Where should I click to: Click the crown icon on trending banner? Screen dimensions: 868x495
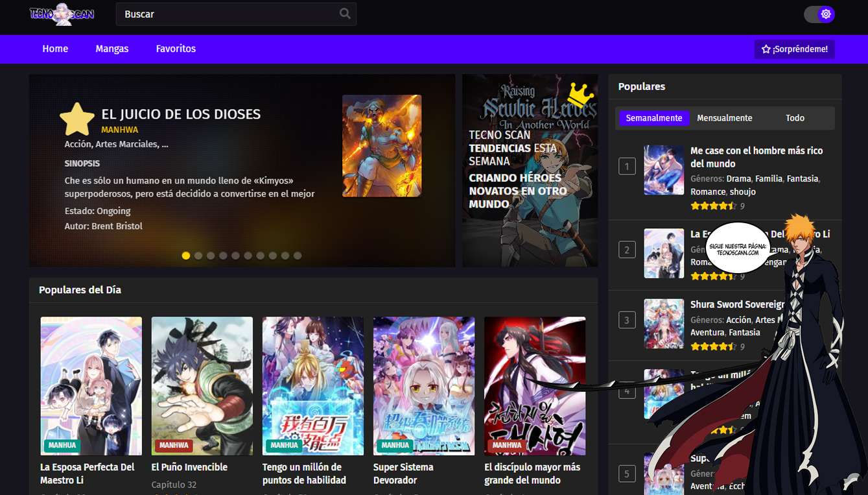(581, 96)
